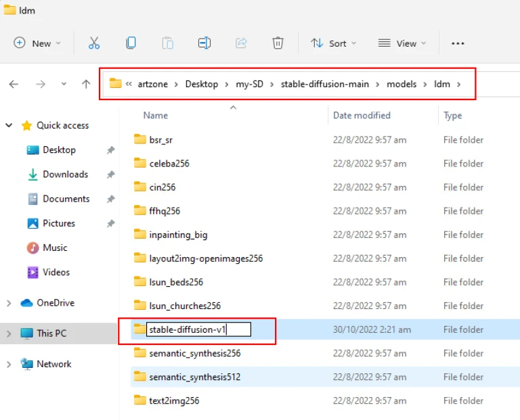Click the Delete trash can icon
Image resolution: width=520 pixels, height=420 pixels.
[278, 43]
